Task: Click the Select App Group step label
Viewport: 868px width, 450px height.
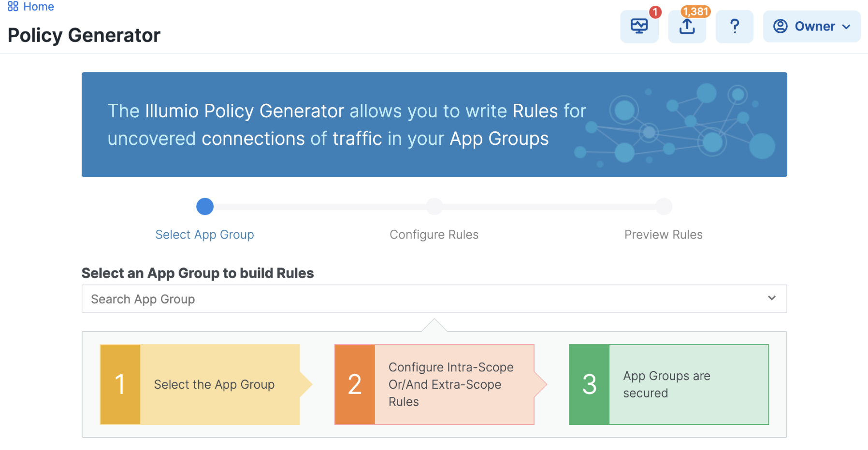Action: coord(204,235)
